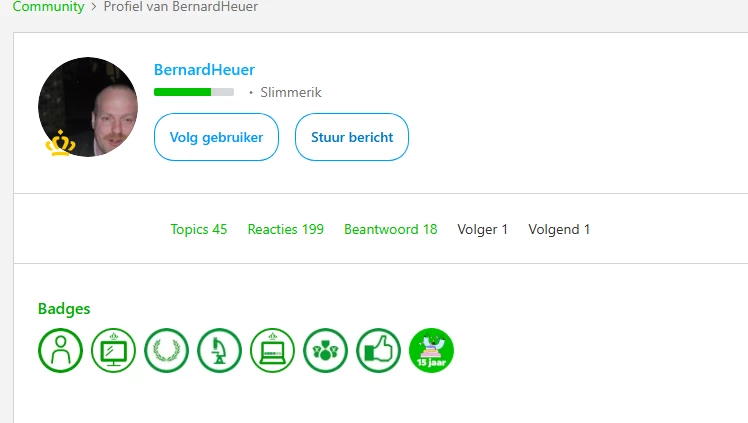Image resolution: width=748 pixels, height=423 pixels.
Task: Click Profiel van BernardHeuer breadcrumb text
Action: click(x=181, y=7)
